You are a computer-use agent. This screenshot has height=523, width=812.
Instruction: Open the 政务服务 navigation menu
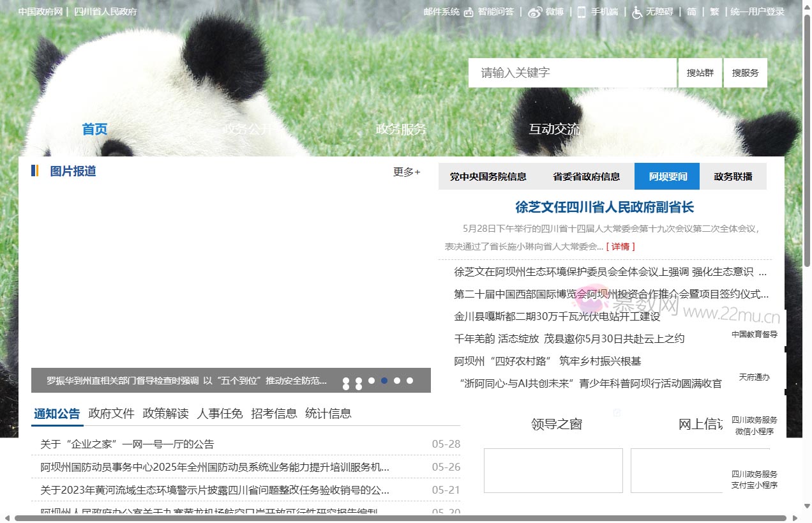[x=401, y=129]
